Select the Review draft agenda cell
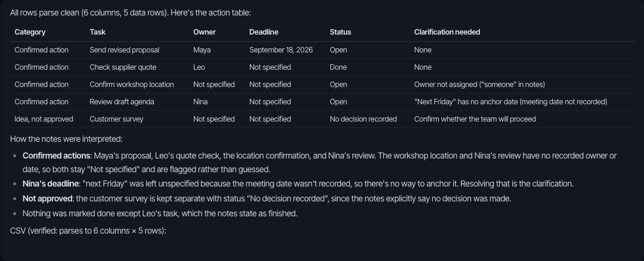Viewport: 644px width, 261px height. click(x=122, y=102)
